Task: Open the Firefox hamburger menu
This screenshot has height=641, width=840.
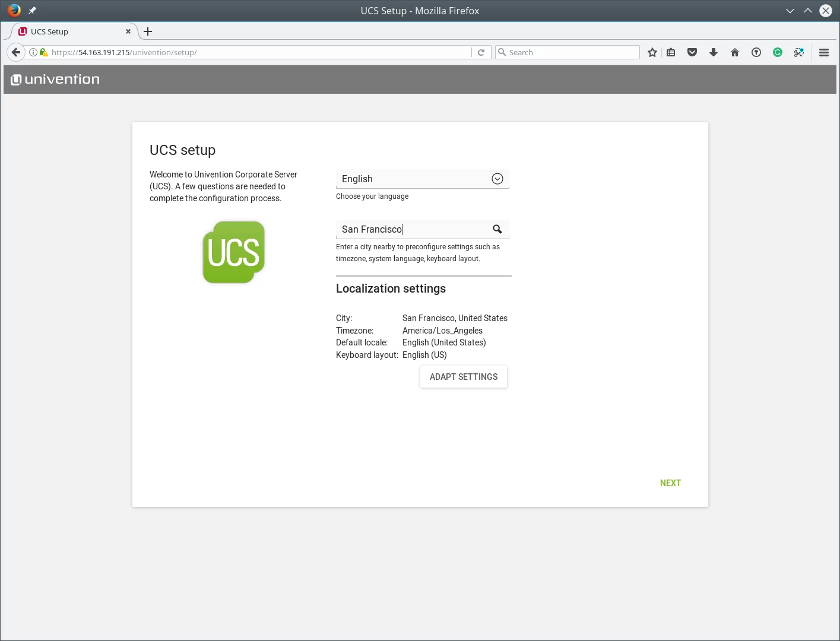Action: coord(824,52)
